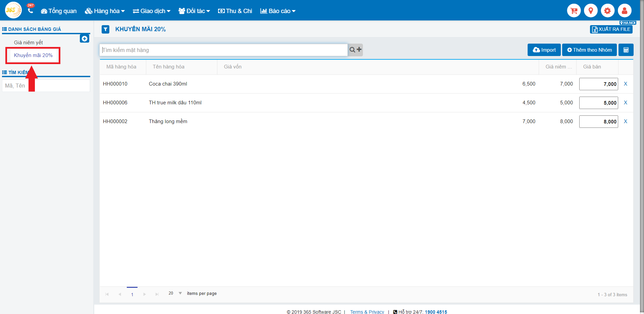The width and height of the screenshot is (644, 314).
Task: Remove Coca chai 390ml row with X
Action: 626,84
